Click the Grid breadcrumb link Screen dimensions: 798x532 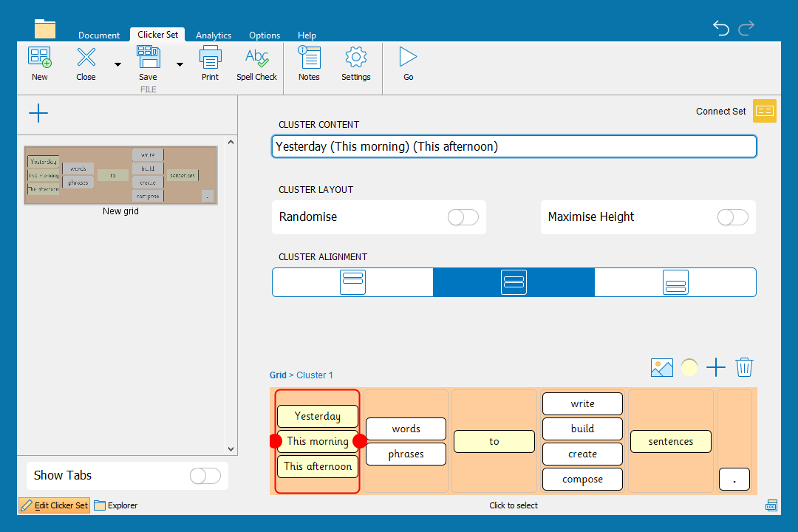[278, 375]
